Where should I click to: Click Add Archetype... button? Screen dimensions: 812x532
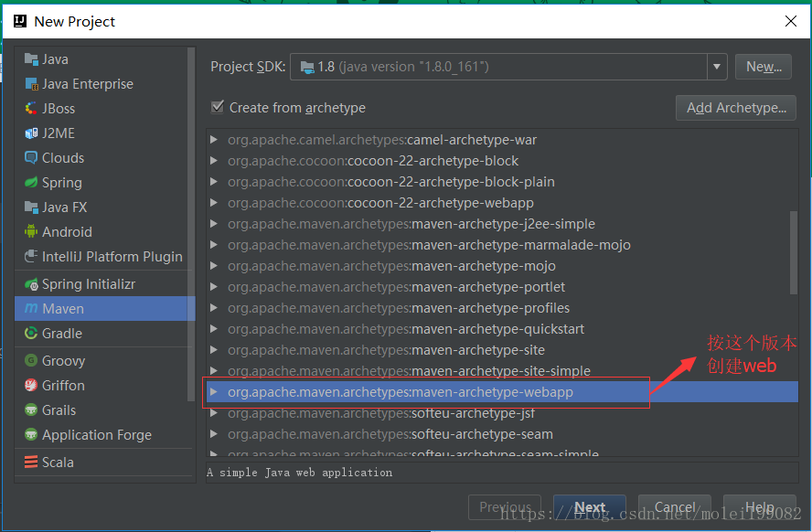click(736, 108)
